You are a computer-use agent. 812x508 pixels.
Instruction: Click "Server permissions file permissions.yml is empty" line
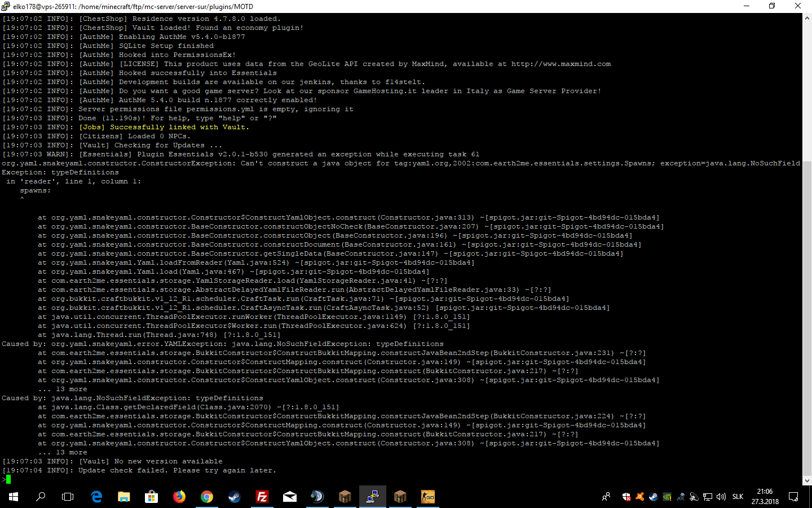(x=178, y=109)
